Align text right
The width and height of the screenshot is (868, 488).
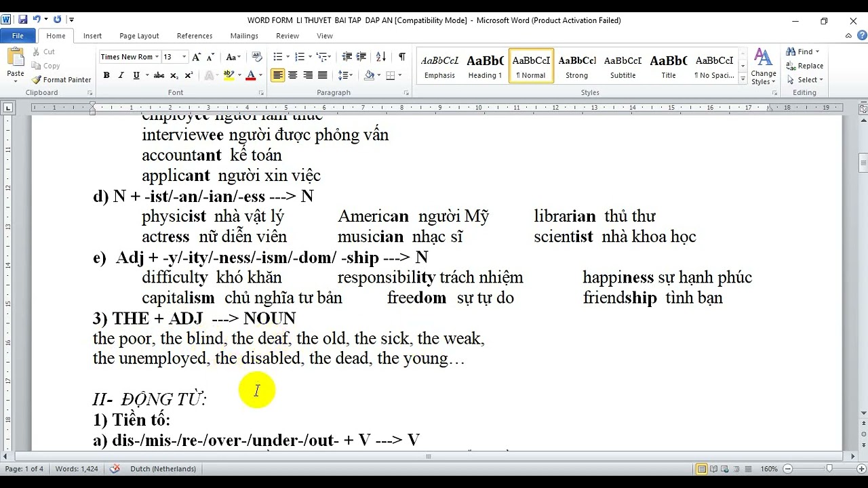click(x=308, y=75)
